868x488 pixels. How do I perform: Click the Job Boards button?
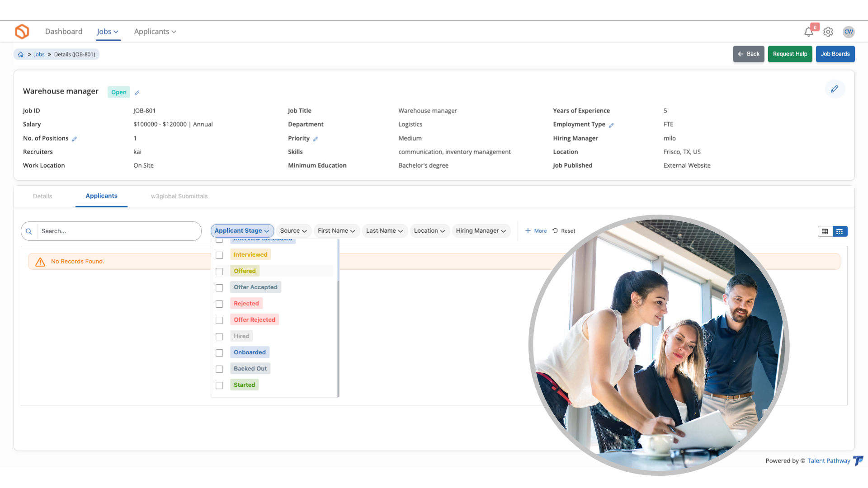point(835,54)
